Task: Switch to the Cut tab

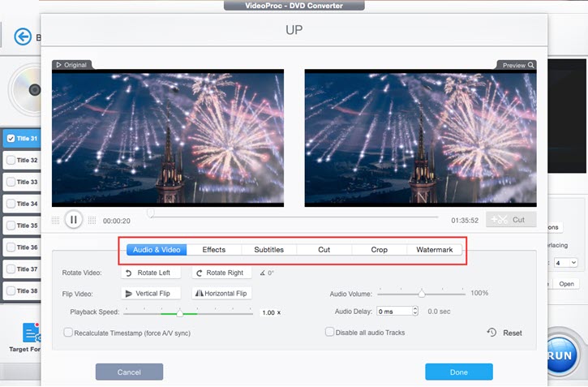Action: click(324, 250)
